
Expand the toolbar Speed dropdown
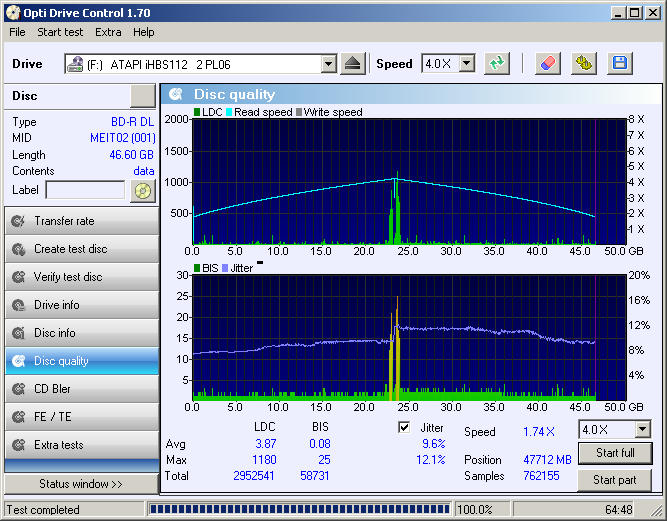tap(467, 64)
